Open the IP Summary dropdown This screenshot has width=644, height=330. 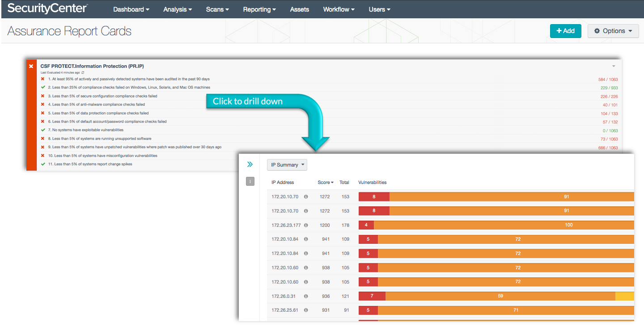[287, 164]
